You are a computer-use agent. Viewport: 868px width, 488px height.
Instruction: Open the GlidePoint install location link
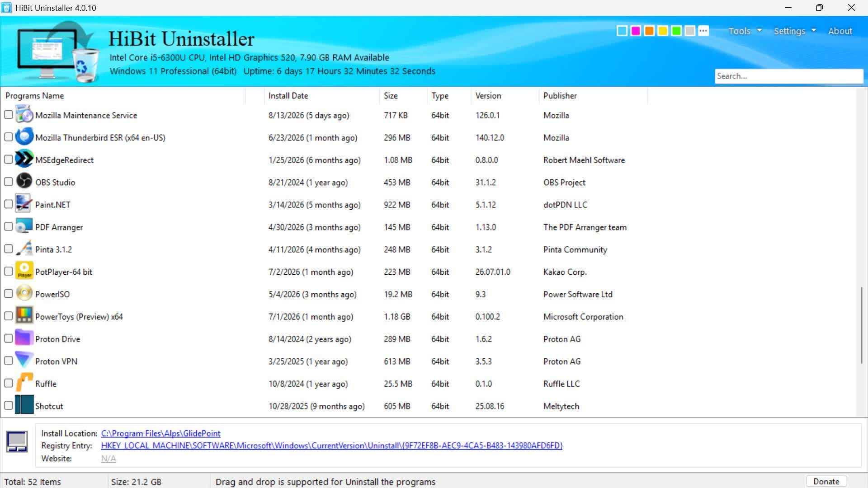click(x=160, y=433)
